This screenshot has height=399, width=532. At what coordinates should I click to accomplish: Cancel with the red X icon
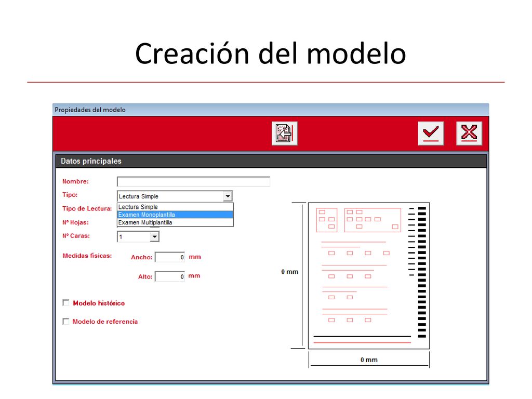[469, 134]
